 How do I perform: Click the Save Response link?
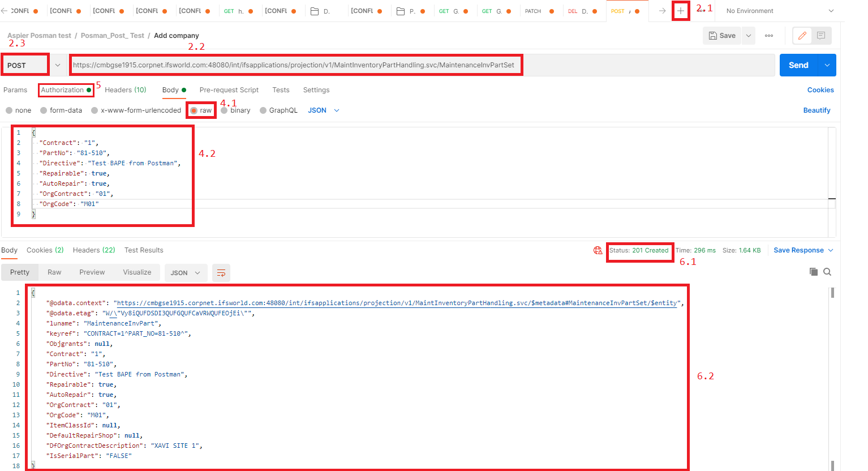[798, 250]
